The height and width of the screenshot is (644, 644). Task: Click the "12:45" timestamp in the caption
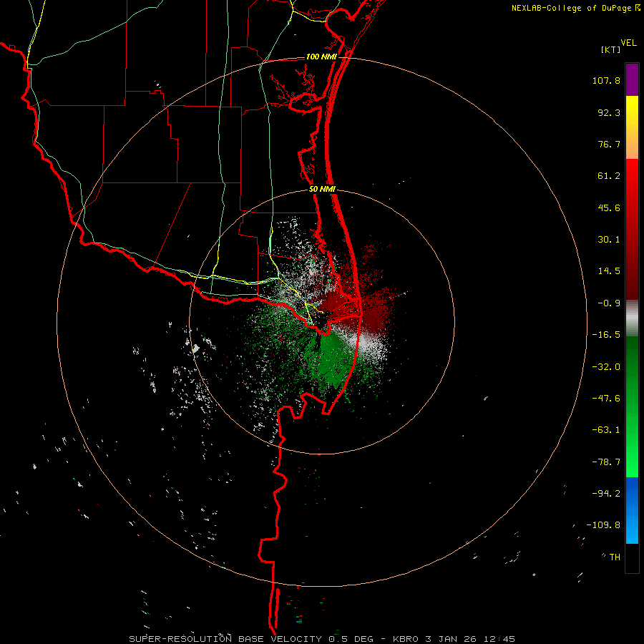click(x=499, y=639)
